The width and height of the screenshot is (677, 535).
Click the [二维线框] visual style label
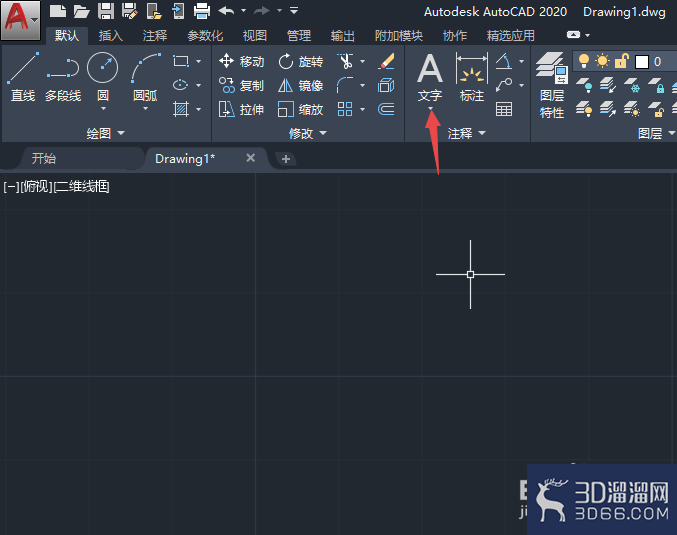tap(82, 187)
